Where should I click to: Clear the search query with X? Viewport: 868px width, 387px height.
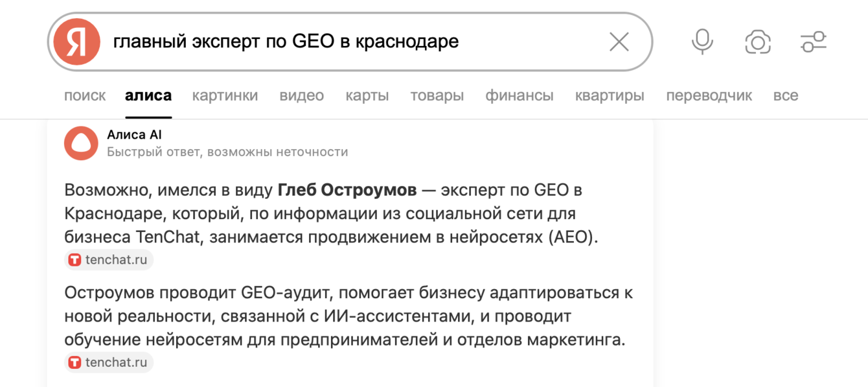[x=619, y=42]
